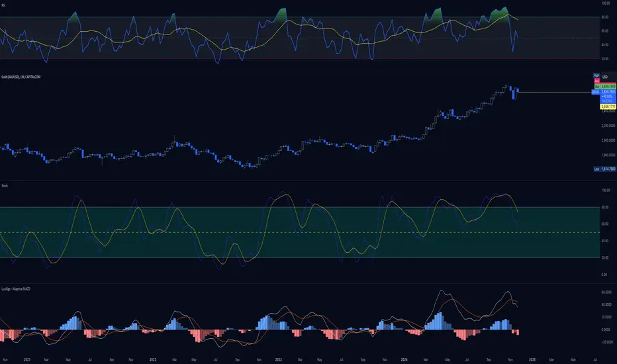Click the 0.00 value on Stoch scale

point(604,275)
